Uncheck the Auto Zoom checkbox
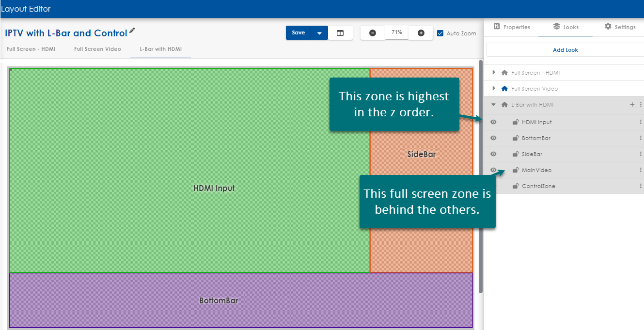Viewport: 644px width, 330px height. 440,33
